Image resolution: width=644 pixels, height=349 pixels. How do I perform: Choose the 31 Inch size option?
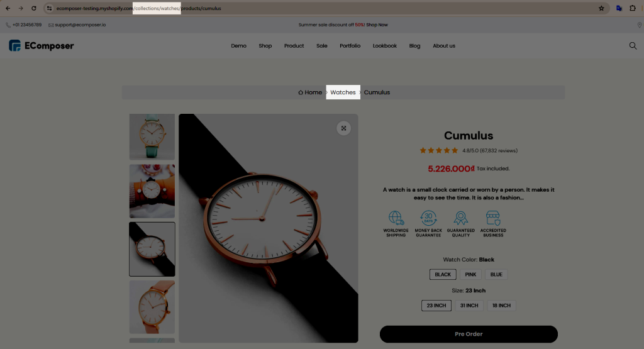tap(469, 306)
